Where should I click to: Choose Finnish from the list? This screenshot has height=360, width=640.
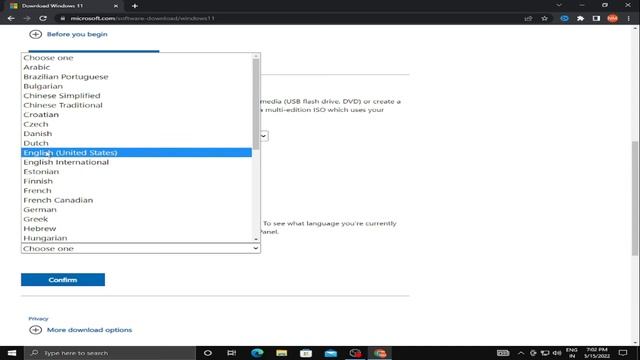point(136,181)
